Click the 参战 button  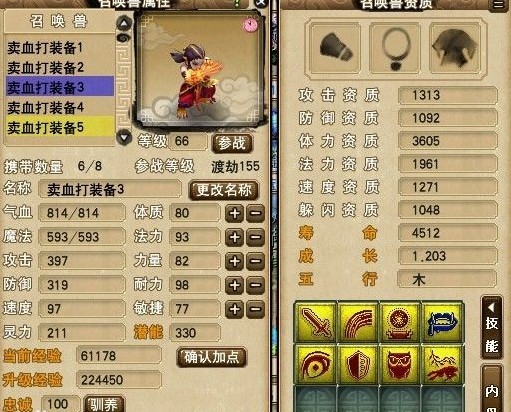pos(232,143)
